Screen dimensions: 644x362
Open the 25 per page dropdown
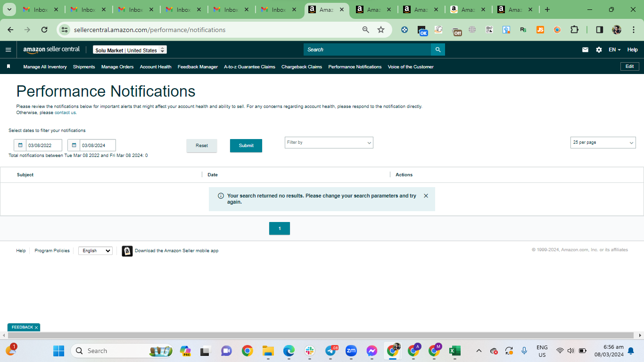click(603, 142)
